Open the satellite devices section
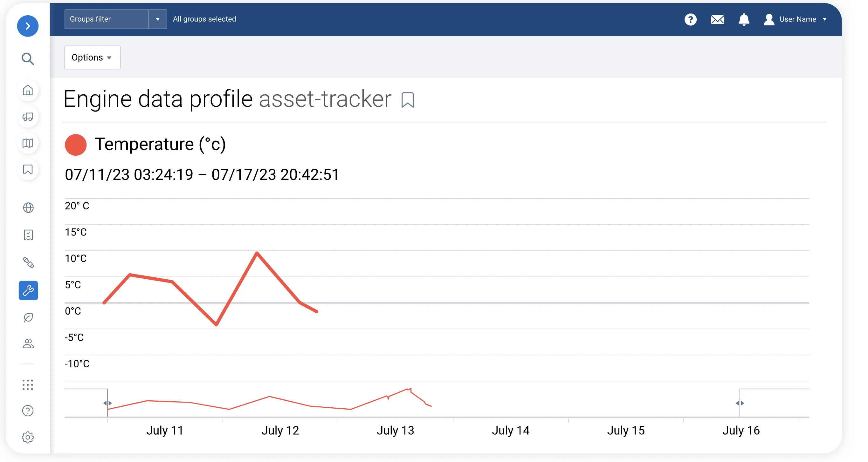The image size is (868, 462). (x=28, y=263)
